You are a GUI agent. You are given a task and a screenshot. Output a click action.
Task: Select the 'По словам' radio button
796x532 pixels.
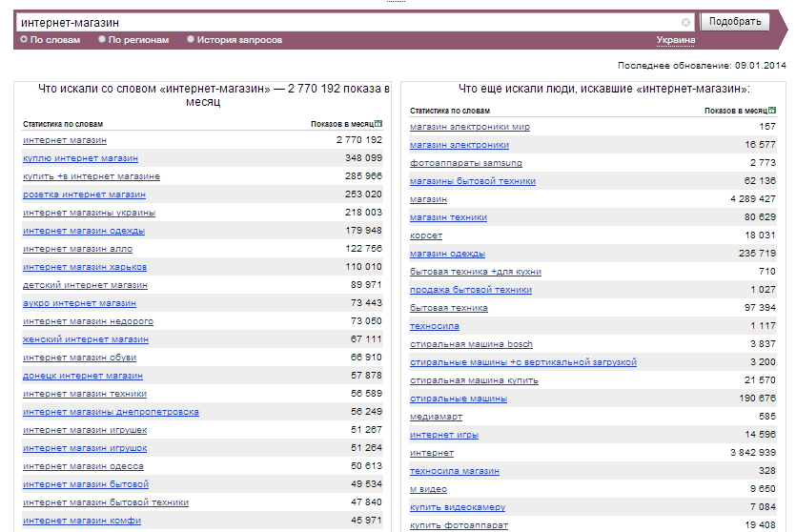pyautogui.click(x=24, y=39)
